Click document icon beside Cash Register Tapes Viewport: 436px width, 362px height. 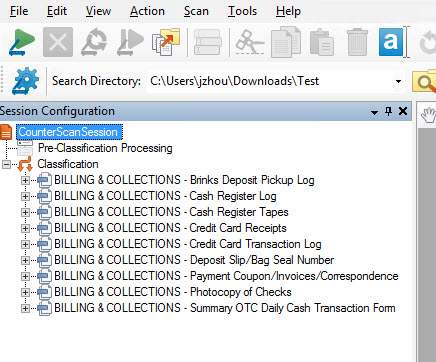[44, 212]
